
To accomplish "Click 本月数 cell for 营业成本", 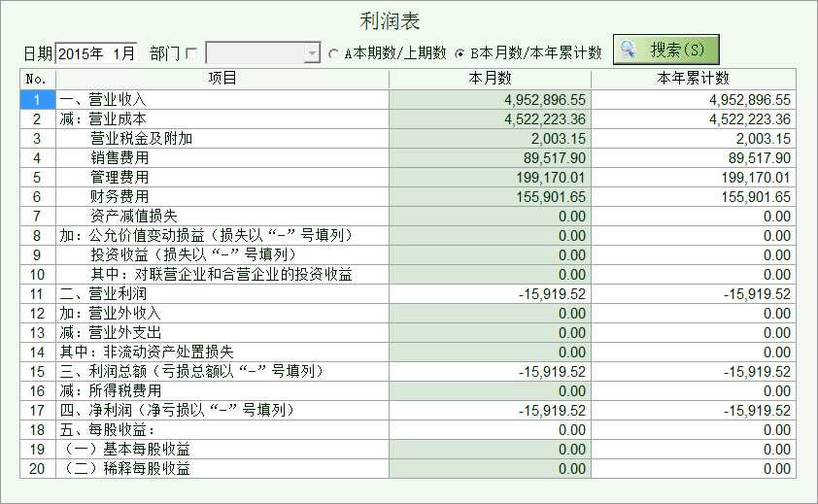I will pos(490,118).
